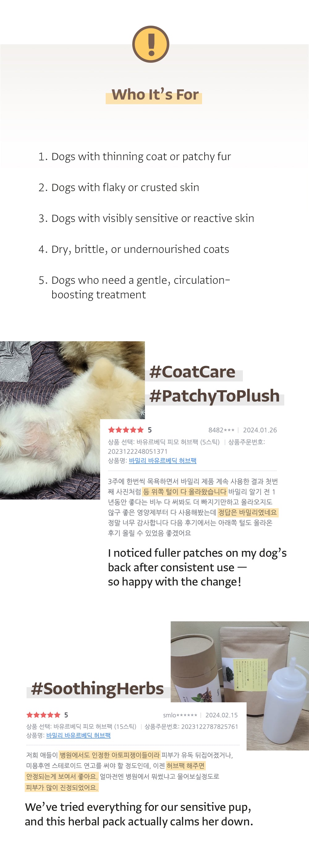
Task: Click the 2024.02.15 review date
Action: (222, 715)
